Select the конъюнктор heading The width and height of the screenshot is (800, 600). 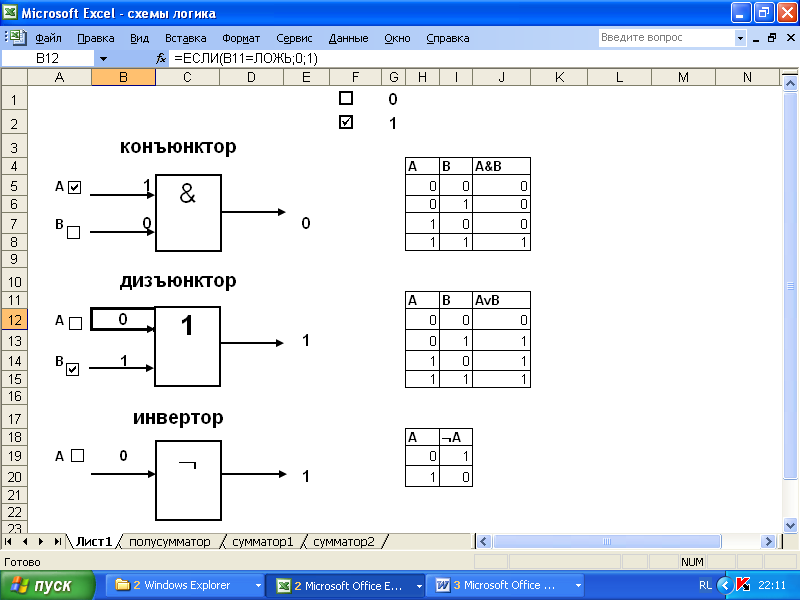(x=178, y=147)
